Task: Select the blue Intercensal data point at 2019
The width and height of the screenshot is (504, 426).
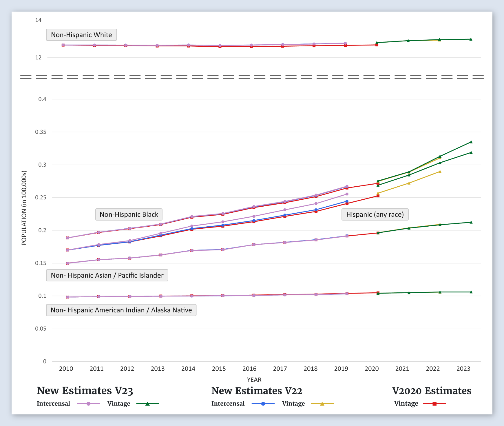Action: tap(347, 201)
